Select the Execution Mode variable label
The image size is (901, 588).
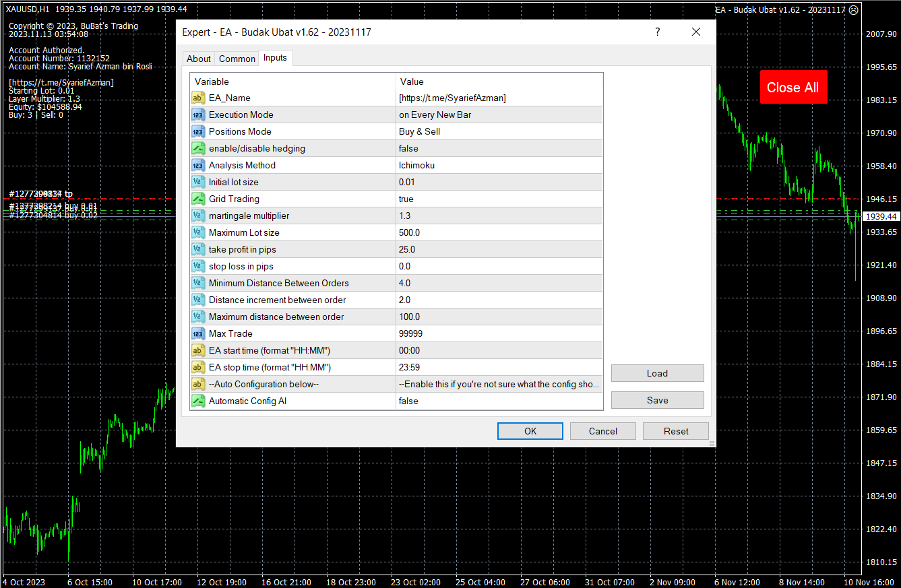(x=241, y=115)
